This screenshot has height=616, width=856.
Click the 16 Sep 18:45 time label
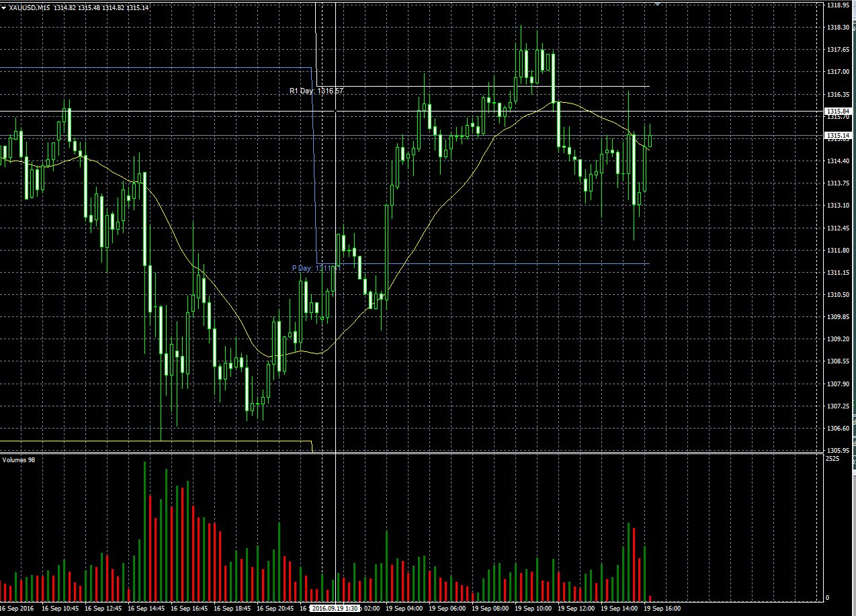click(232, 608)
